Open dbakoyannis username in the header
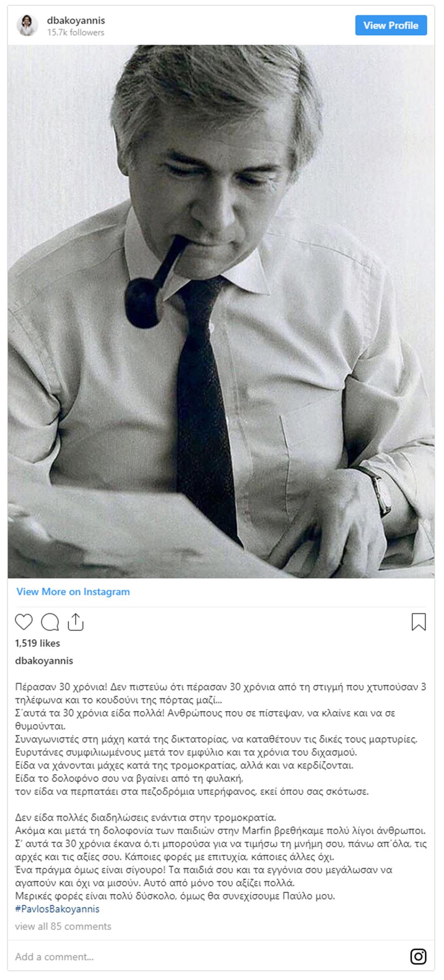Screen dimensions: 444x980 76,20
